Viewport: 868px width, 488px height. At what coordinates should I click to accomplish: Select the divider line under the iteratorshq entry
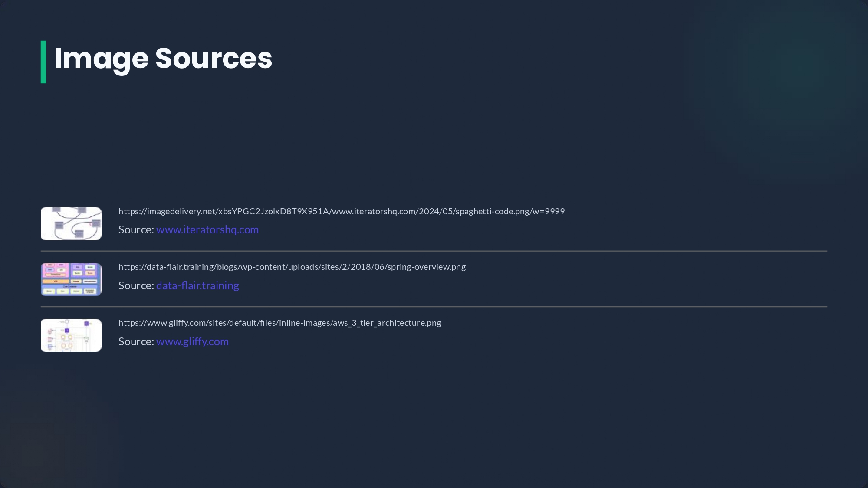[434, 251]
